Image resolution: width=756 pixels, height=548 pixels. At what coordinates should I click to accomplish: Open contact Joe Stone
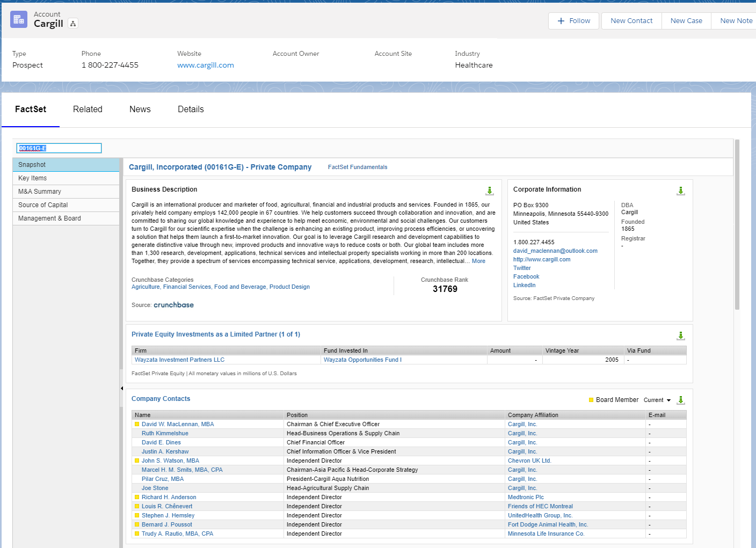tap(155, 488)
